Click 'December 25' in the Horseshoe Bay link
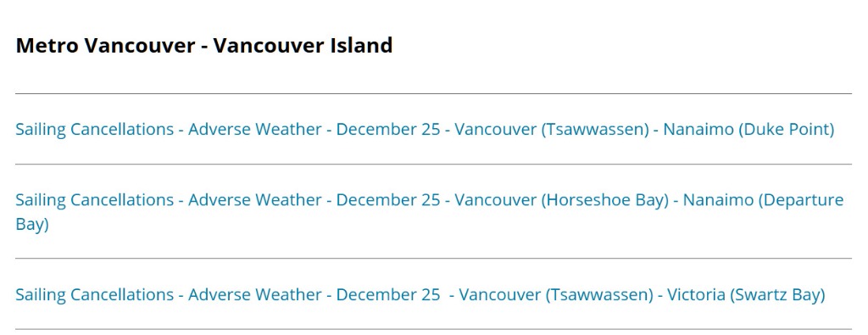Screen dimensions: 868x335 pyautogui.click(x=388, y=200)
